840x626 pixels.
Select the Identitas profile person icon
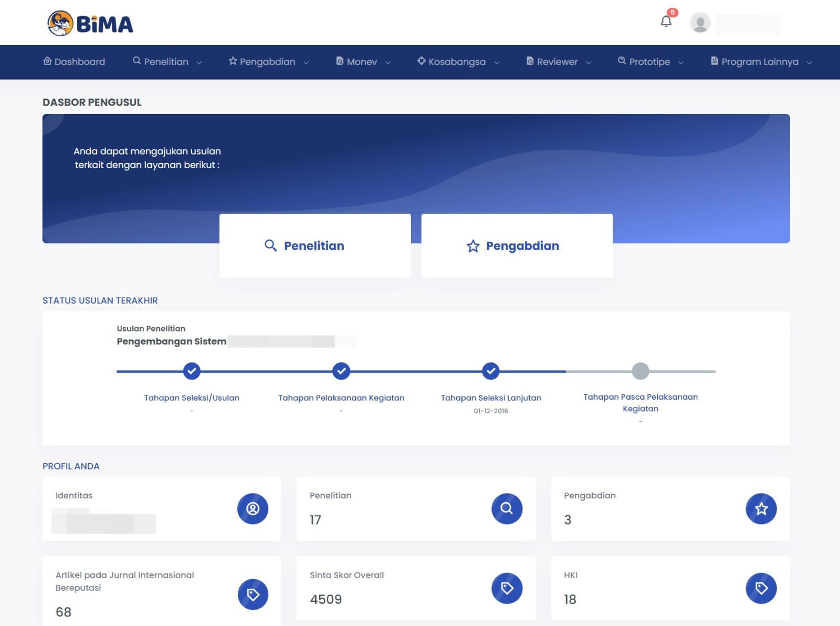tap(253, 508)
